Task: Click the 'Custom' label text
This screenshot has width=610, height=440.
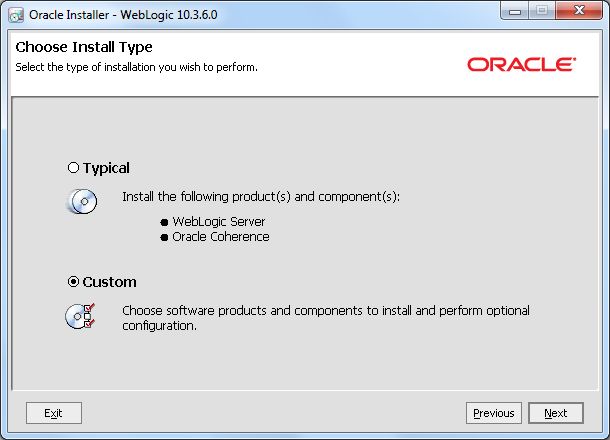Action: (x=109, y=282)
